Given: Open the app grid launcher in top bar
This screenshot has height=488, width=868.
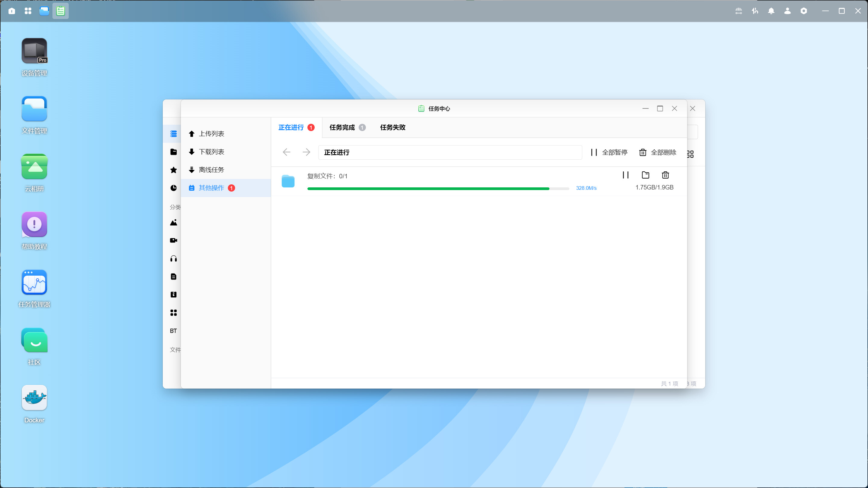Looking at the screenshot, I should pyautogui.click(x=28, y=11).
